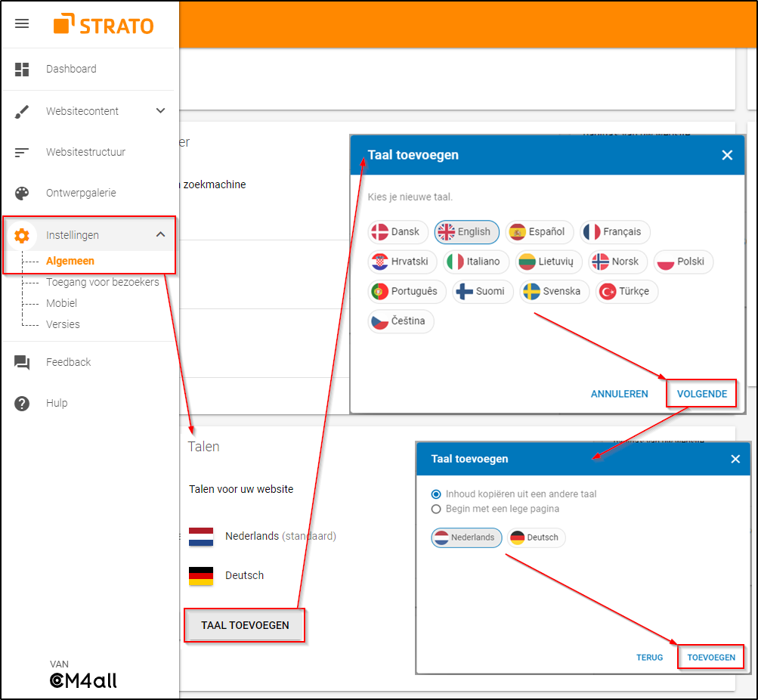
Task: Click the Websitecontent brush icon
Action: coord(22,112)
